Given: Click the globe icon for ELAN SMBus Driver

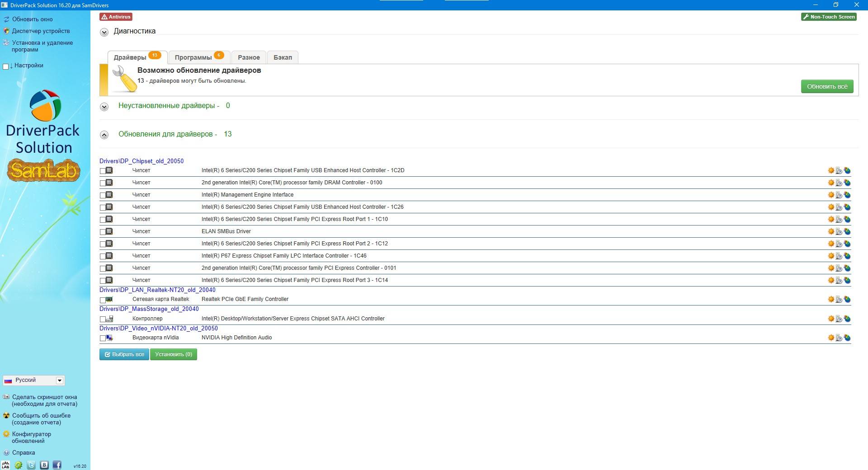Looking at the screenshot, I should (x=847, y=231).
